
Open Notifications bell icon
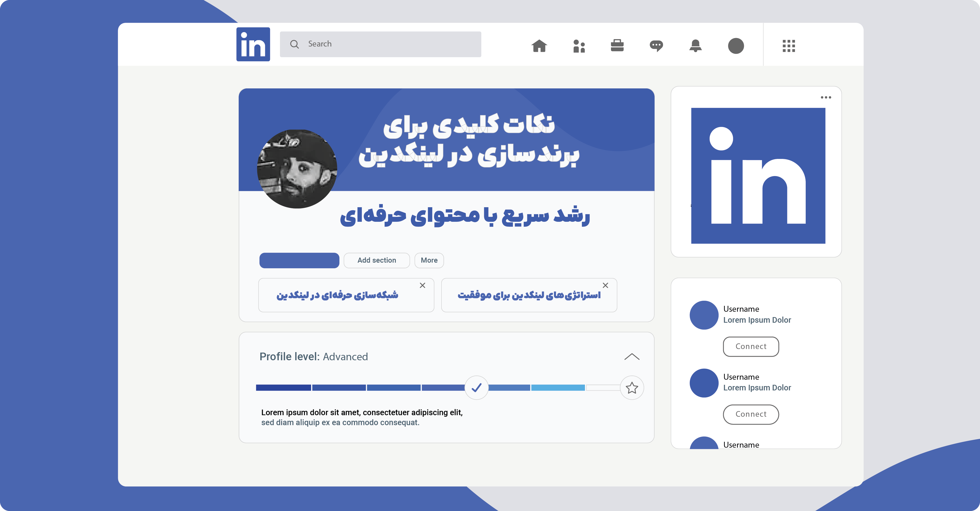coord(695,46)
